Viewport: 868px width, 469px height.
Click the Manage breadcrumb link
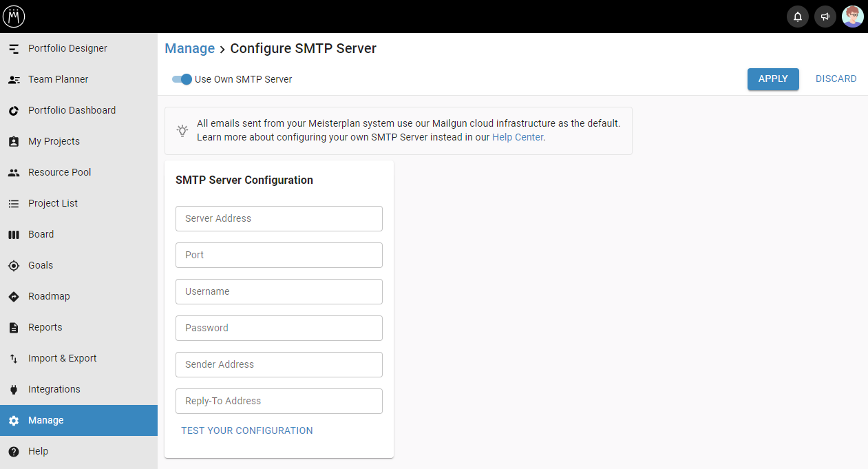pyautogui.click(x=190, y=48)
